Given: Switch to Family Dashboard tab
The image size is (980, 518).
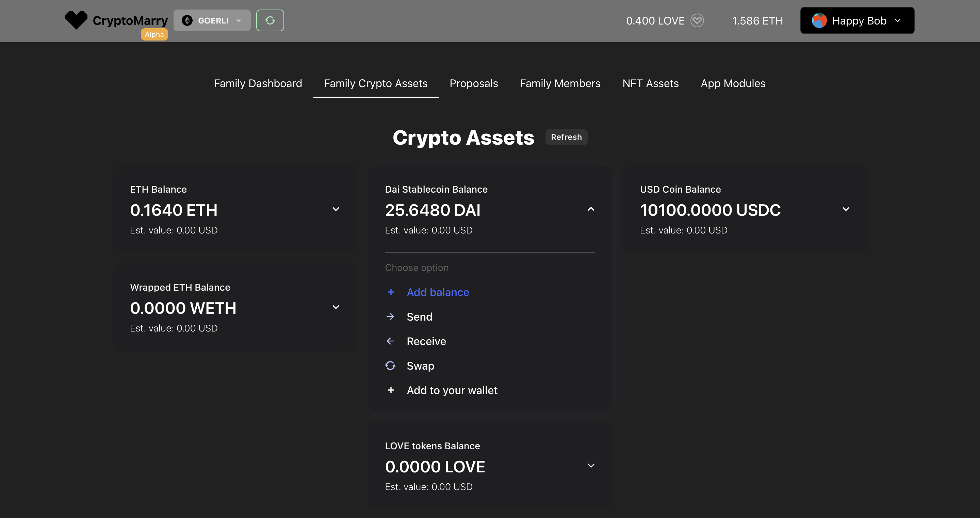Looking at the screenshot, I should coord(258,83).
